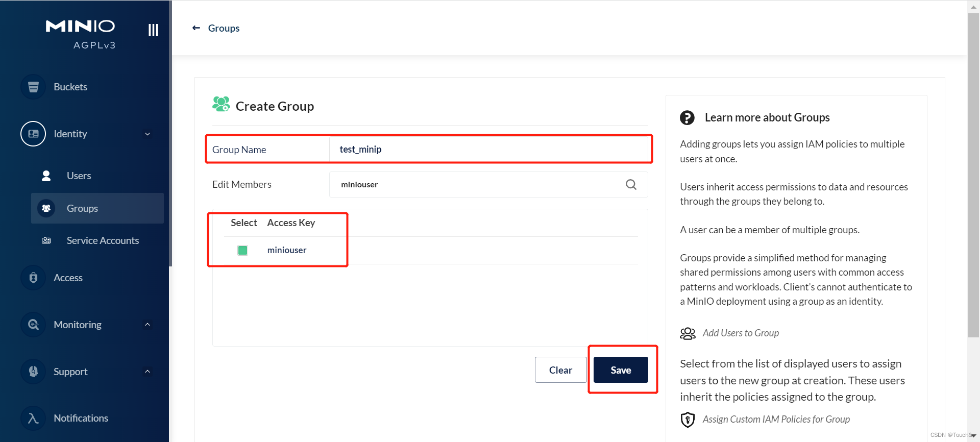
Task: Click the search icon in Edit Members
Action: pos(631,185)
